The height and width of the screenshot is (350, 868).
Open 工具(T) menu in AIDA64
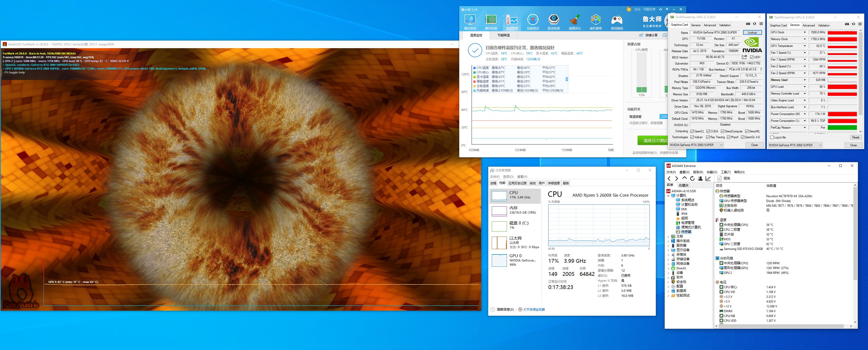pyautogui.click(x=725, y=172)
